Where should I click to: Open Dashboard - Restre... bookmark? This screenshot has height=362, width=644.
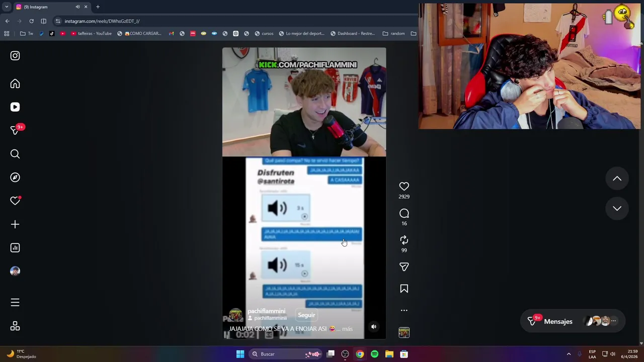pyautogui.click(x=353, y=34)
